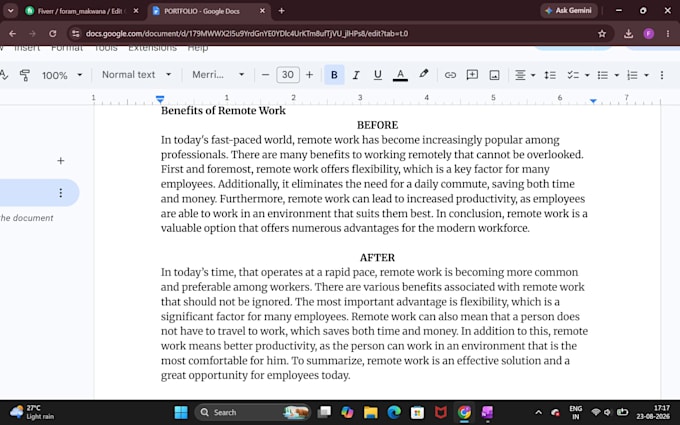Select the PORTFOLIO - Google Docs tab

(208, 11)
